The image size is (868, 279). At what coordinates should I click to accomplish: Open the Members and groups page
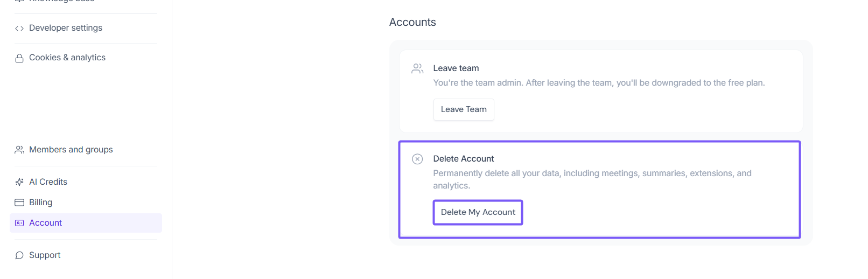pos(71,150)
